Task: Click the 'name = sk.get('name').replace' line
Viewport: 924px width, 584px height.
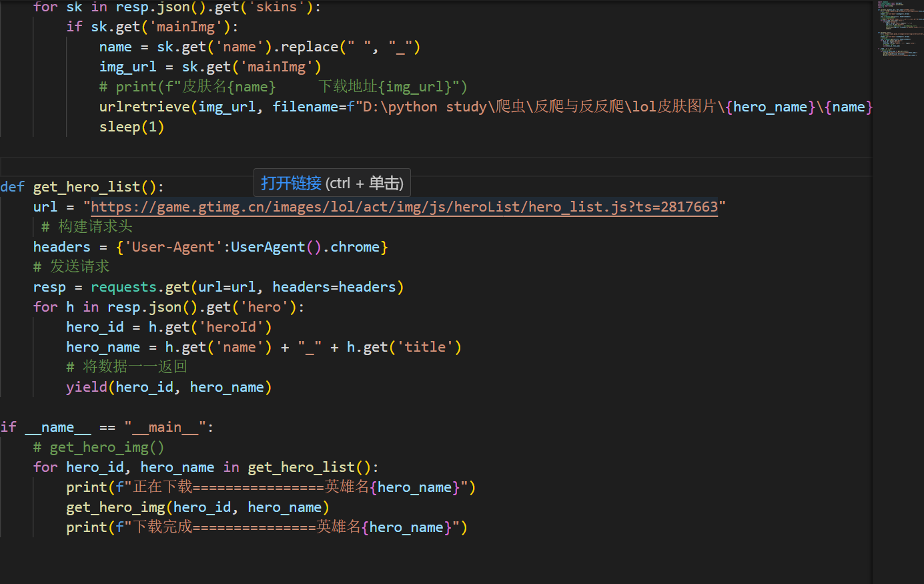Action: tap(260, 47)
